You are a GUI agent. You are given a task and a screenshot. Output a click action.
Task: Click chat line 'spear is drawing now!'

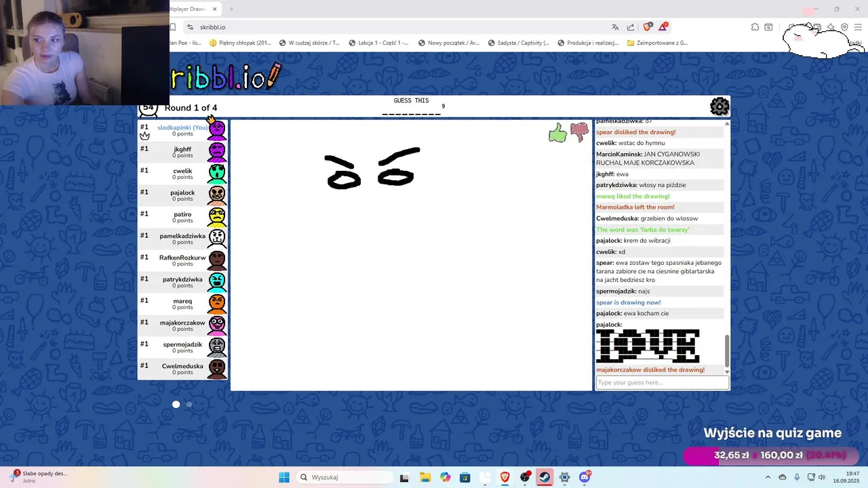tap(628, 302)
